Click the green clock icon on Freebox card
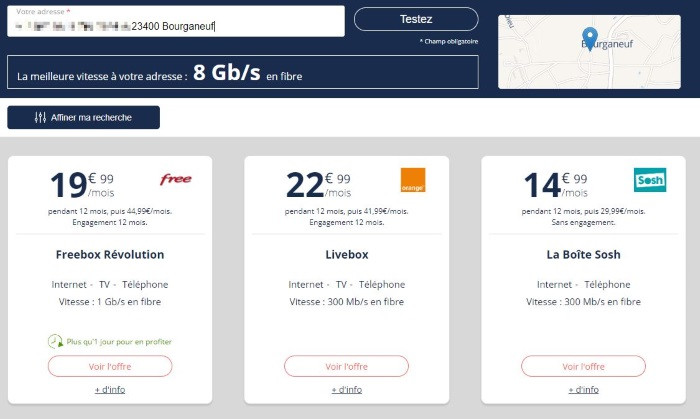 [x=55, y=341]
